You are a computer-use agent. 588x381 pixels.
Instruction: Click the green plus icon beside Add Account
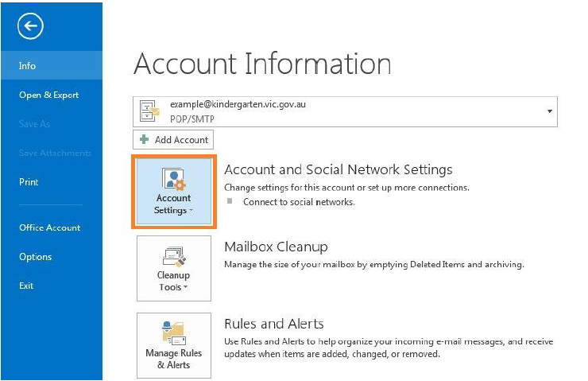145,140
